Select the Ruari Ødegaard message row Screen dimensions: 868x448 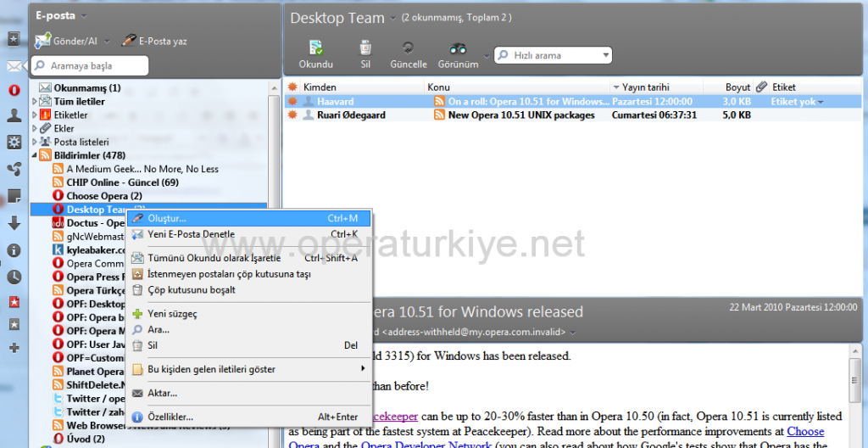coord(573,115)
